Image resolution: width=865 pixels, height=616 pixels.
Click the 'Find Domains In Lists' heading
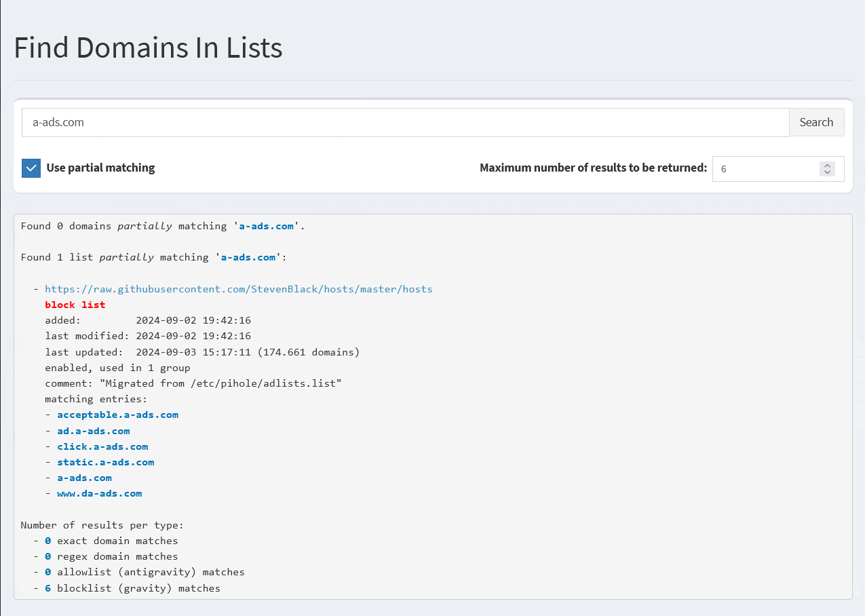coord(148,48)
